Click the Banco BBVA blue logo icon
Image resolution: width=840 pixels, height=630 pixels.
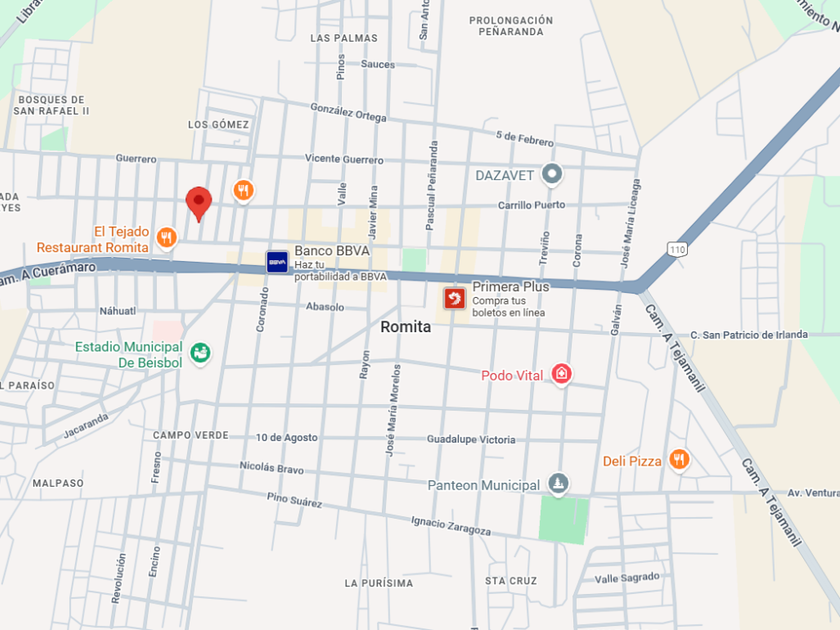[277, 262]
